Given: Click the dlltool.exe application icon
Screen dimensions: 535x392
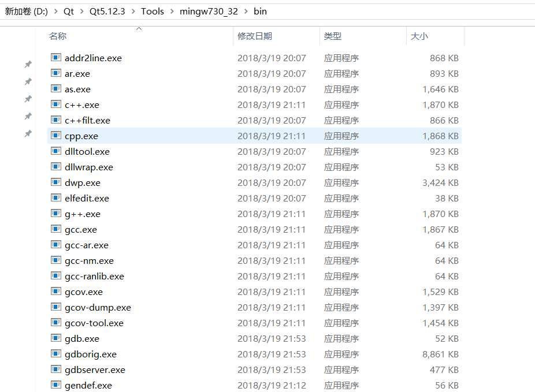Looking at the screenshot, I should click(56, 151).
